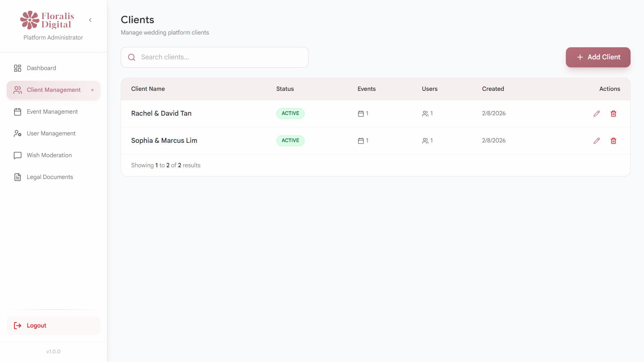Image resolution: width=644 pixels, height=362 pixels.
Task: Click users icon in Rachel & David Tan row
Action: pyautogui.click(x=425, y=114)
